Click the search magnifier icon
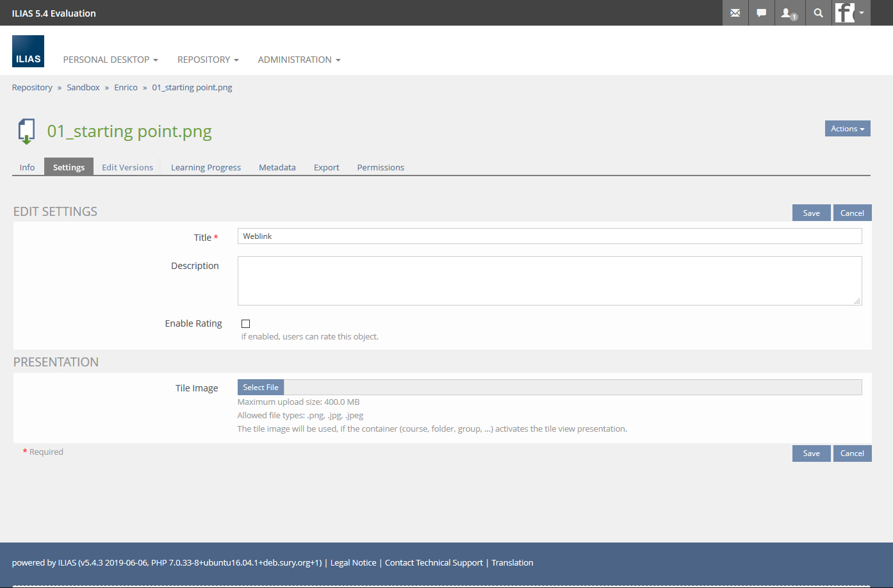The height and width of the screenshot is (588, 893). [x=818, y=13]
